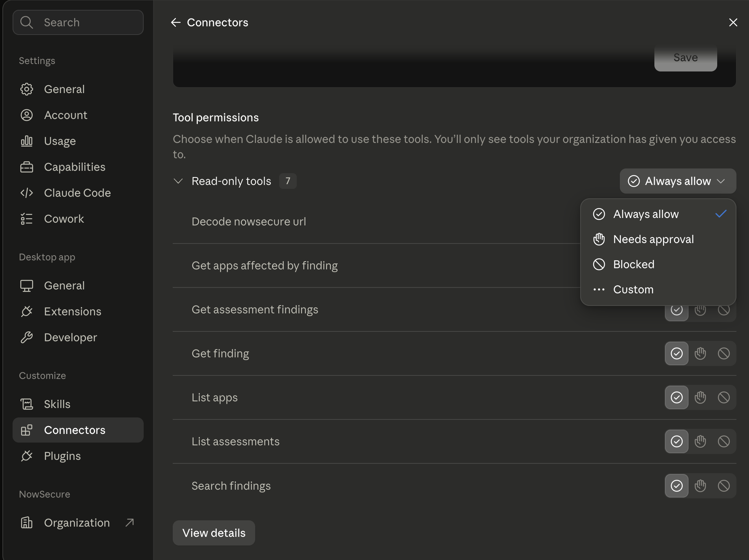The image size is (749, 560).
Task: Click the Plugins plug icon
Action: click(26, 456)
